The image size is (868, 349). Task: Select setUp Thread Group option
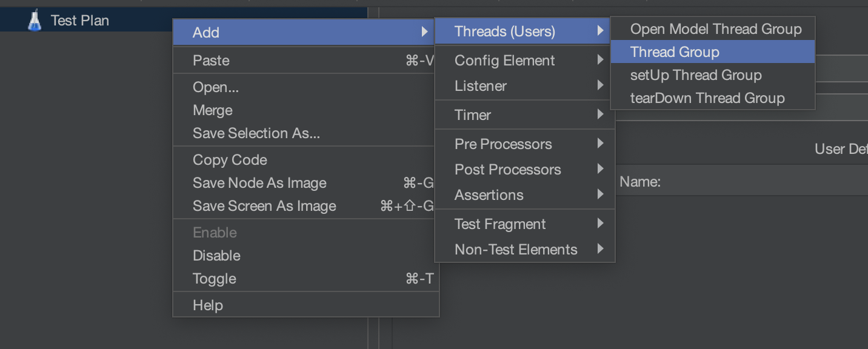click(x=695, y=75)
